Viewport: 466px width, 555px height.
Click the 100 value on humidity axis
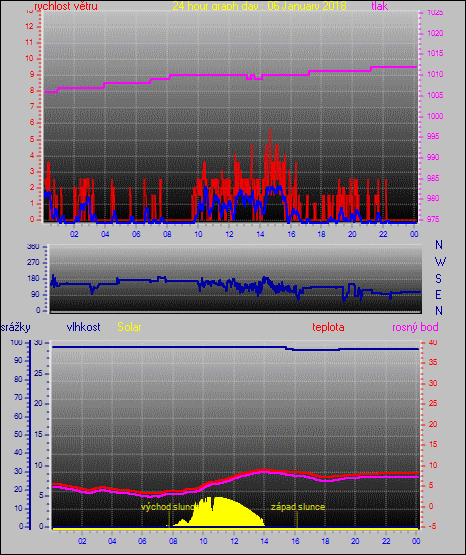tap(16, 343)
